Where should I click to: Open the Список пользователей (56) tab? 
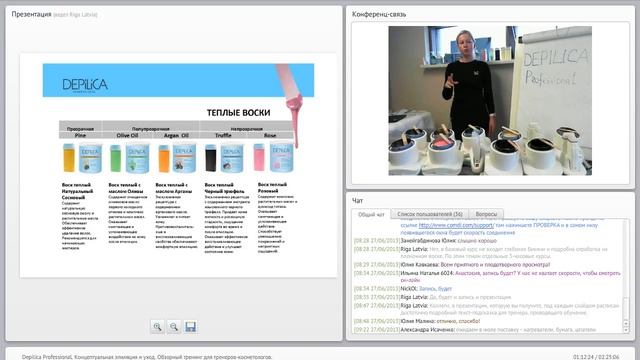point(430,213)
